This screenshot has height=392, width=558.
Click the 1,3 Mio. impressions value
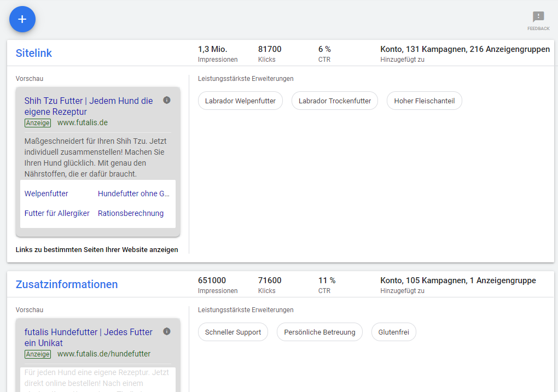212,49
